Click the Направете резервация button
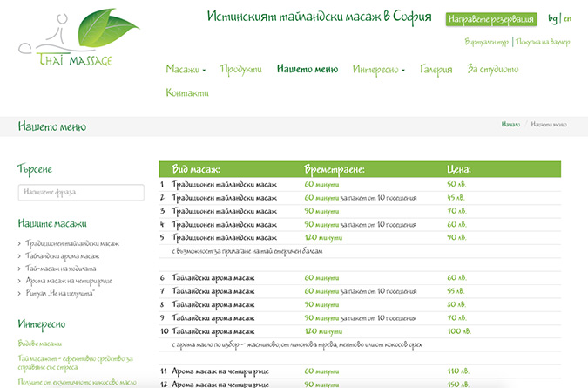The width and height of the screenshot is (588, 388). 491,19
